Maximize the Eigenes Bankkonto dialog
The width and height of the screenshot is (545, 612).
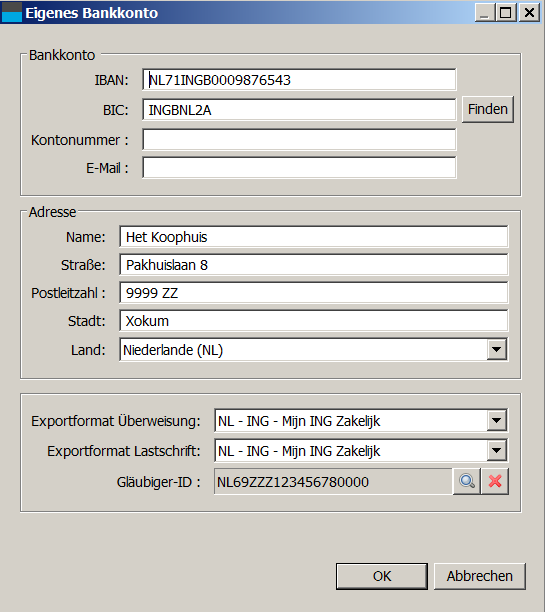[506, 12]
